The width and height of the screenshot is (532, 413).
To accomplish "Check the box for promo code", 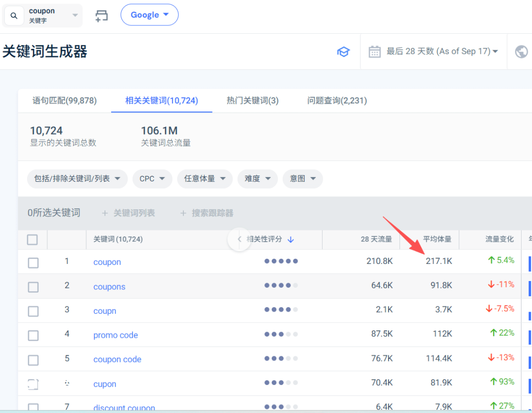I will point(32,336).
